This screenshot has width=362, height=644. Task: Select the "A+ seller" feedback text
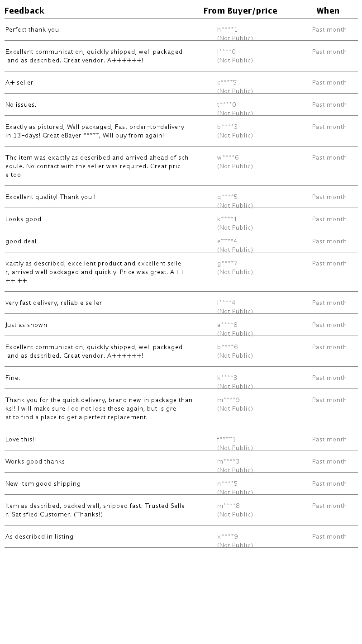click(19, 83)
